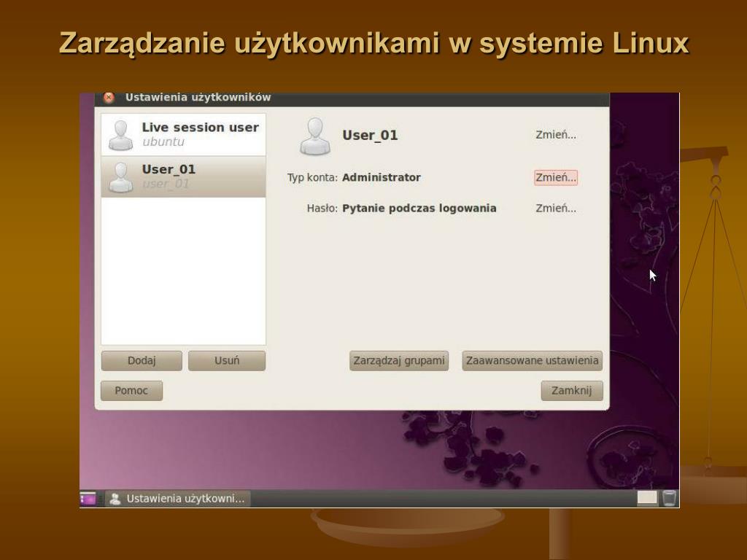This screenshot has width=747, height=560.
Task: Select User_01 in the user list
Action: [183, 176]
